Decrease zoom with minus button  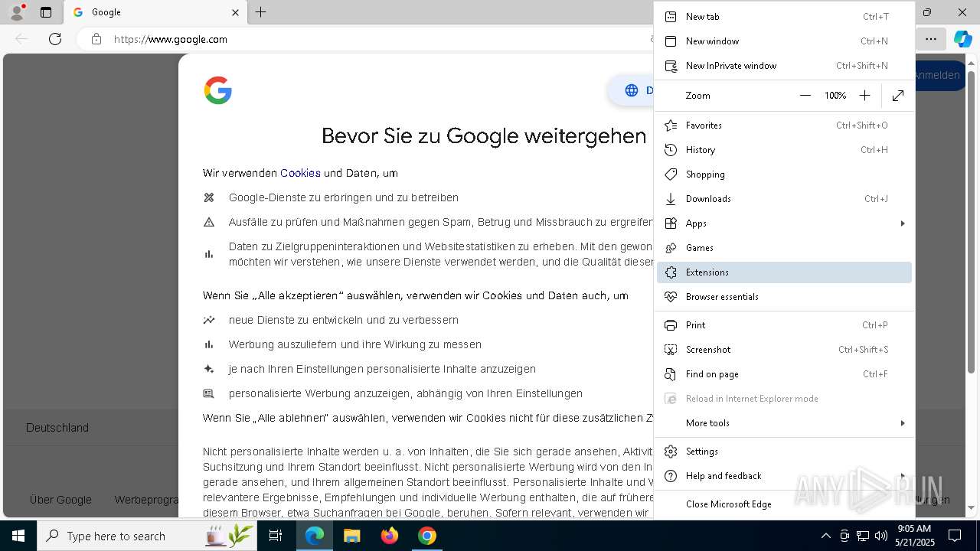[x=805, y=96]
